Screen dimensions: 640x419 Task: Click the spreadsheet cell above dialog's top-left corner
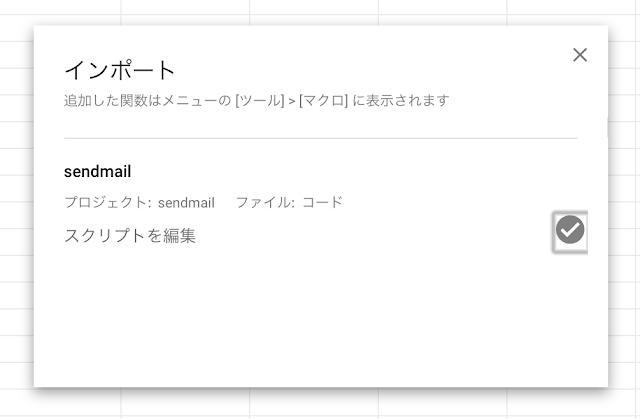click(x=60, y=7)
